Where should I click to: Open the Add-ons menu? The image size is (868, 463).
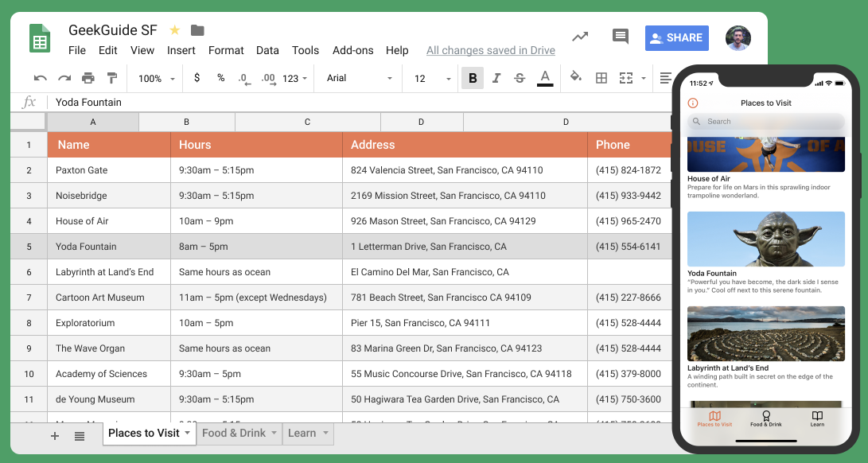tap(353, 50)
